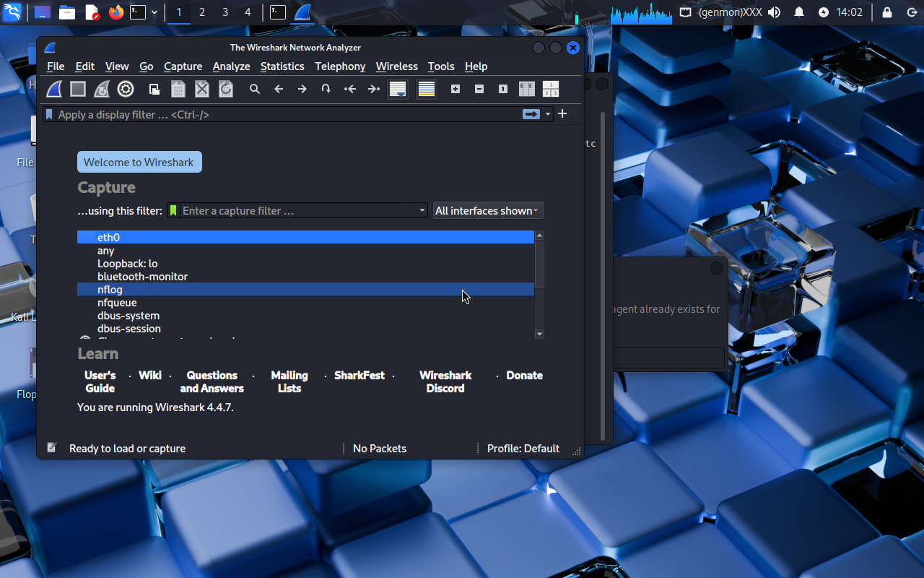924x578 pixels.
Task: Open the User's Guide link
Action: [100, 381]
